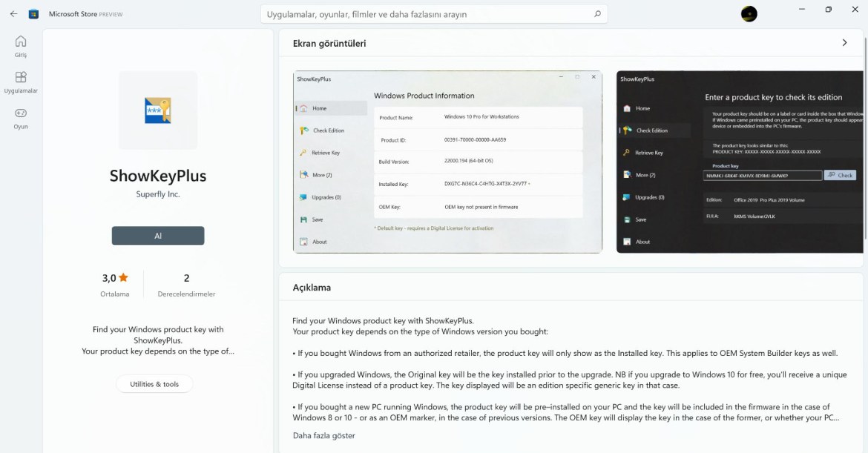Click the ShowKeyPlus app icon
This screenshot has width=868, height=453.
[158, 110]
